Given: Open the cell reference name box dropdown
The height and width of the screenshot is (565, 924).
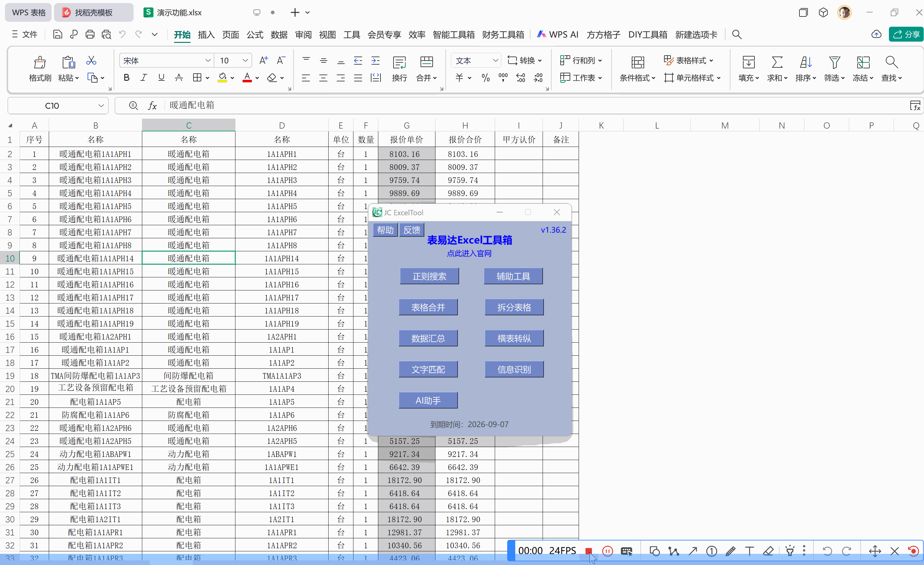Looking at the screenshot, I should pos(101,106).
